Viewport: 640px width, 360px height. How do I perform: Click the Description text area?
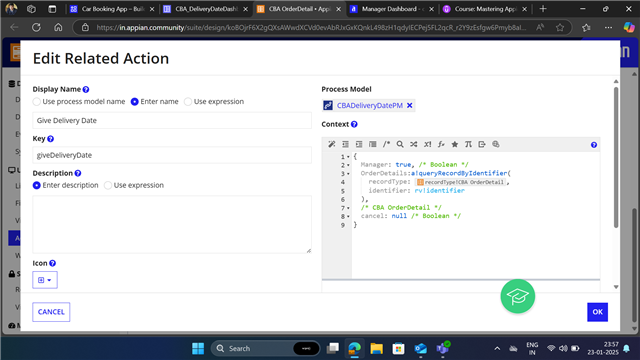pos(172,224)
